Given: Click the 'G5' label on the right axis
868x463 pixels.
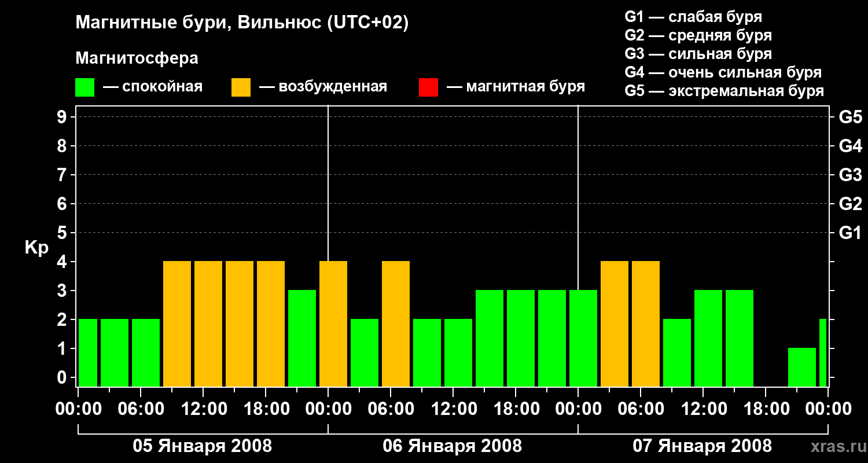Looking at the screenshot, I should (850, 117).
